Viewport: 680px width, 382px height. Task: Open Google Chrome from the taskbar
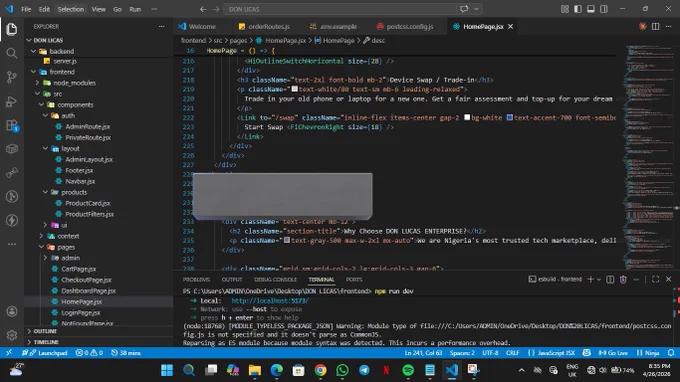click(x=320, y=370)
